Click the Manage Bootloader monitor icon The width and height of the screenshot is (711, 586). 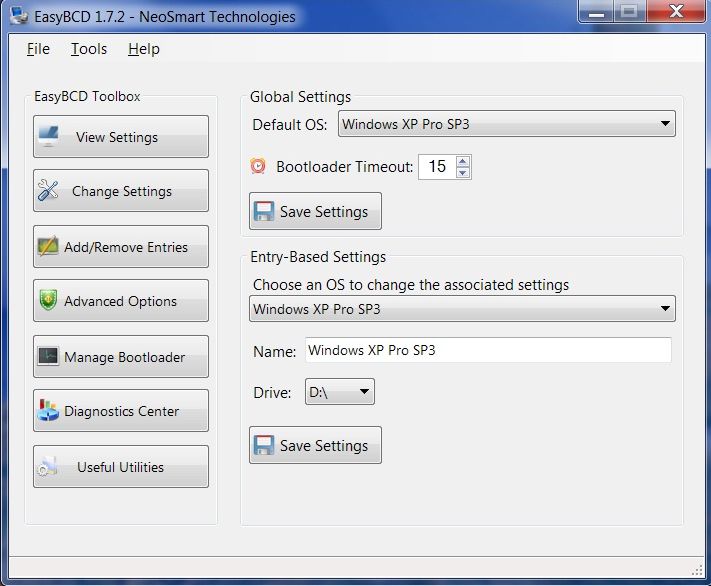[x=48, y=356]
